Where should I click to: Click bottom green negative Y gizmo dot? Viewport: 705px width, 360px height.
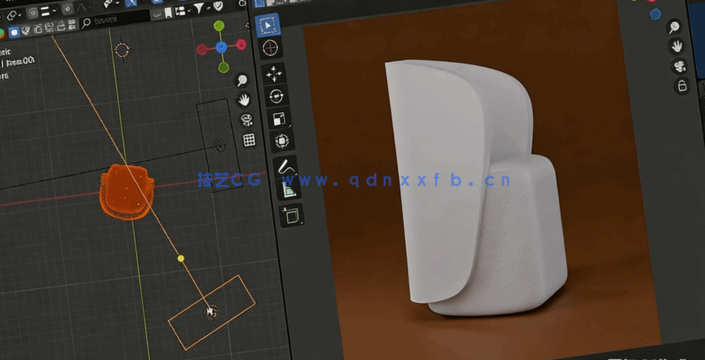pyautogui.click(x=223, y=67)
